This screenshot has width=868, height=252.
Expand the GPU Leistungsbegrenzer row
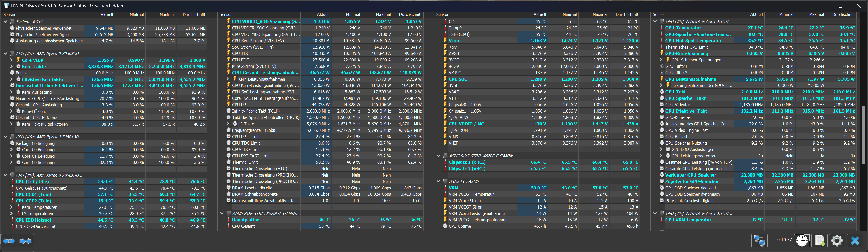(x=661, y=156)
